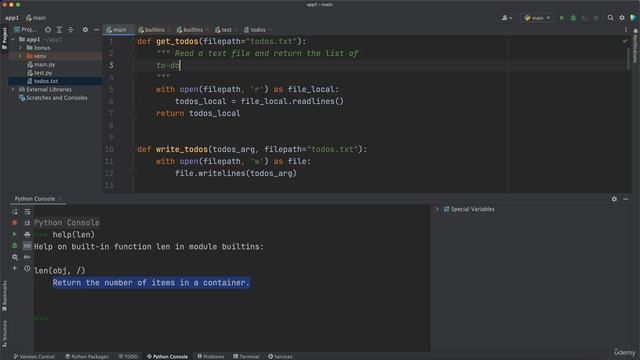The height and width of the screenshot is (360, 640).
Task: Start debugging with the green bug icon
Action: coord(573,18)
